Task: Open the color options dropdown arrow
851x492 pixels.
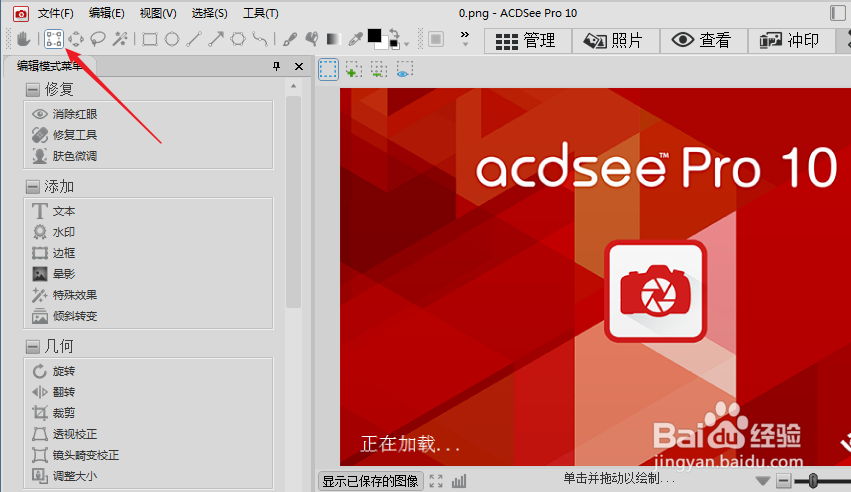Action: coord(407,44)
